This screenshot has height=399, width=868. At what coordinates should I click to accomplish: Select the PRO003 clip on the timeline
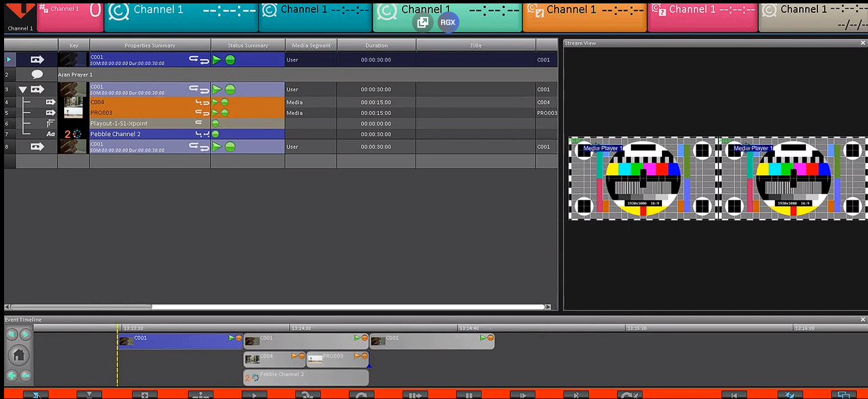(x=338, y=359)
